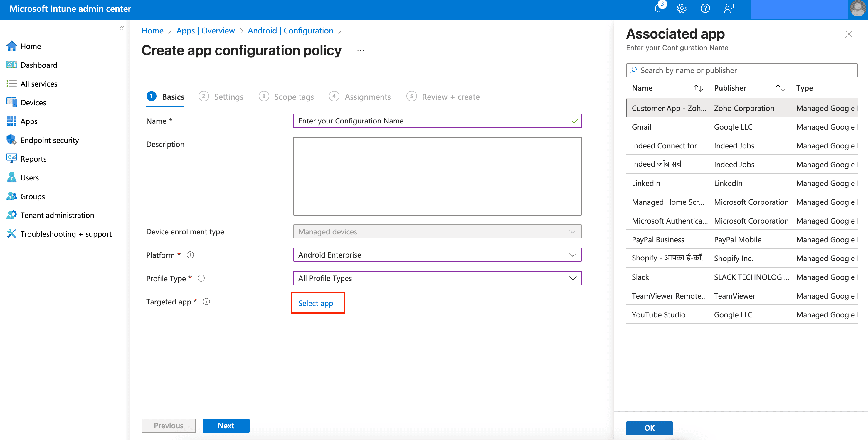Viewport: 868px width, 440px height.
Task: Click the Select app link
Action: click(315, 303)
